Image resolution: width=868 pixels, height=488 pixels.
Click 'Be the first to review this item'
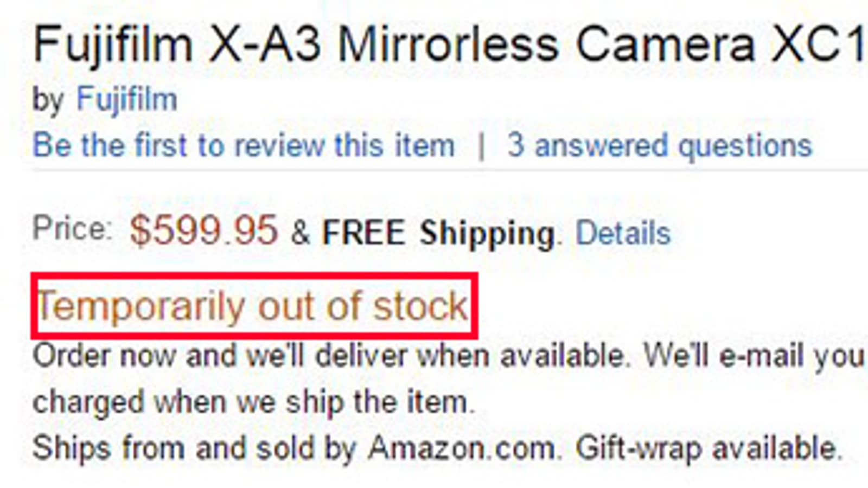(244, 145)
